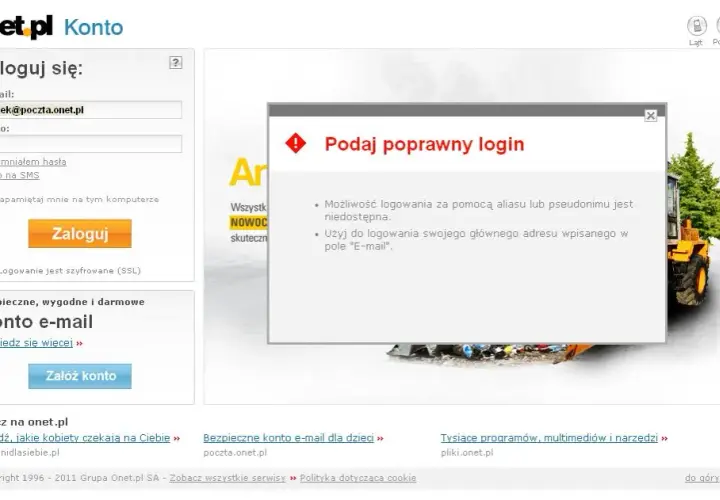Open 'Bezpieczne konto e-mail dla dzieci' link
Screen dimensions: 720x500
tap(288, 438)
